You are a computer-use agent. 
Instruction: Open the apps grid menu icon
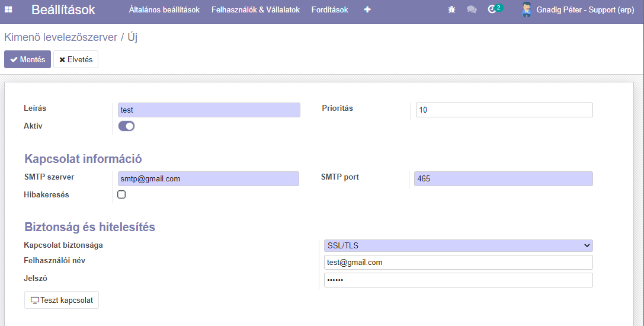8,9
